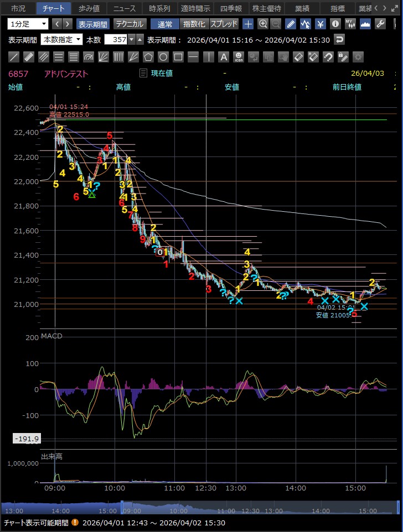Switch to the 四季報 tab
403x532 pixels.
(x=231, y=8)
